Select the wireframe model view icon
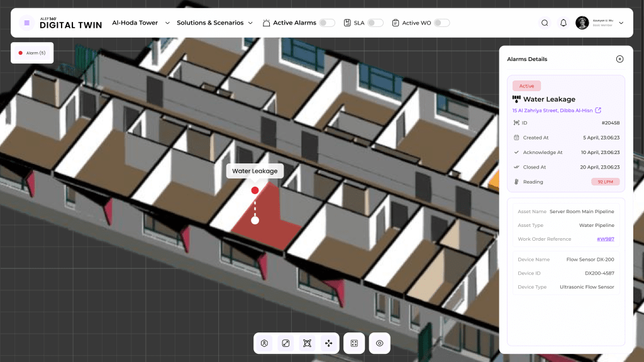 [x=307, y=343]
